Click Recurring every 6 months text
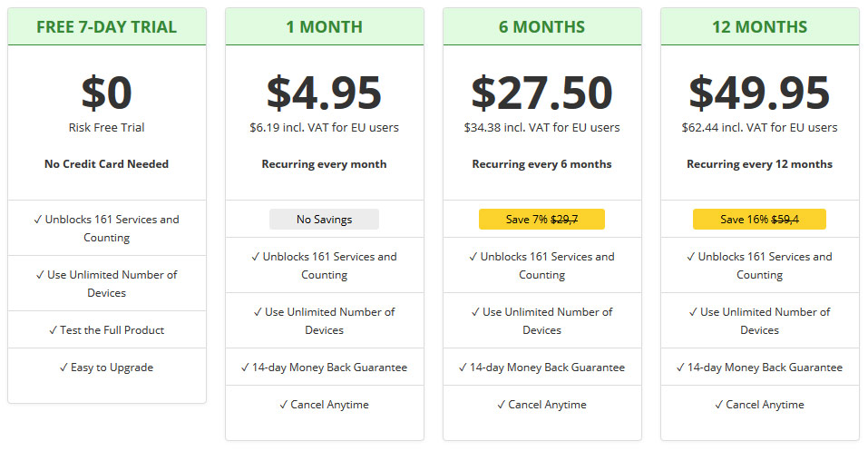868x451 pixels. (542, 164)
